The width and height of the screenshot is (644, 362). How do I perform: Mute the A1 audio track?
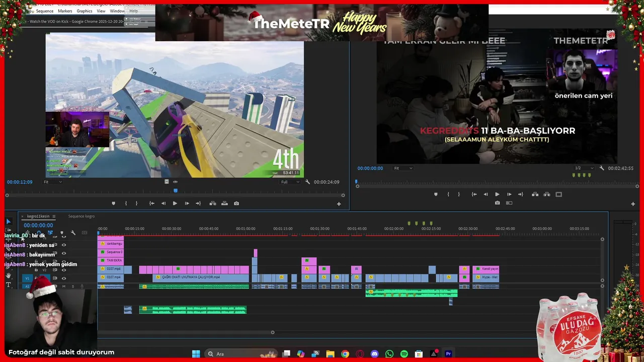pyautogui.click(x=64, y=286)
